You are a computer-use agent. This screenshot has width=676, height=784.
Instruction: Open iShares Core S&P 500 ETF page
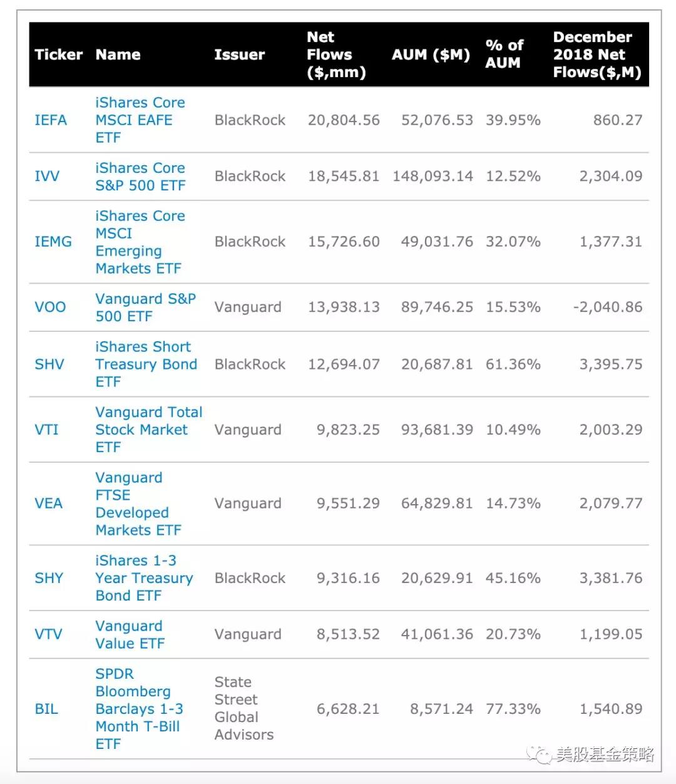click(x=140, y=177)
